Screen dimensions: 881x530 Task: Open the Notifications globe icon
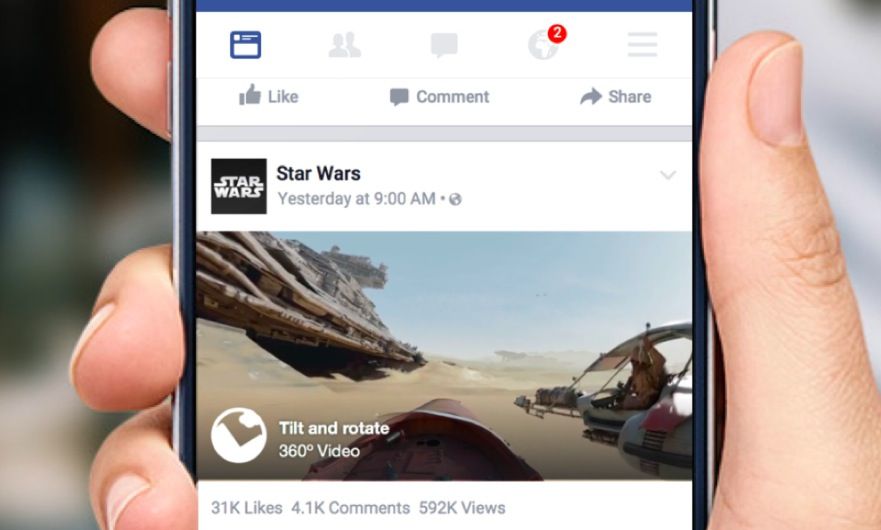(x=543, y=46)
